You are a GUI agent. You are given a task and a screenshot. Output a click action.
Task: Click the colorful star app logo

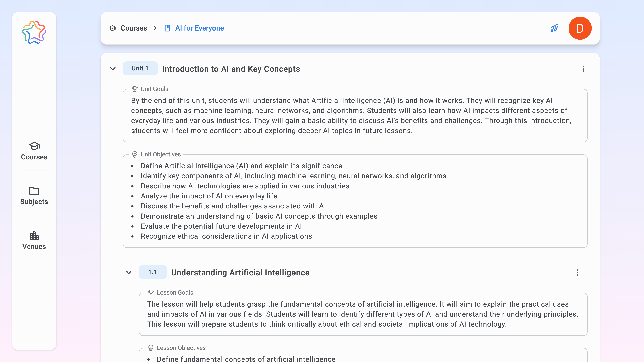(x=34, y=32)
